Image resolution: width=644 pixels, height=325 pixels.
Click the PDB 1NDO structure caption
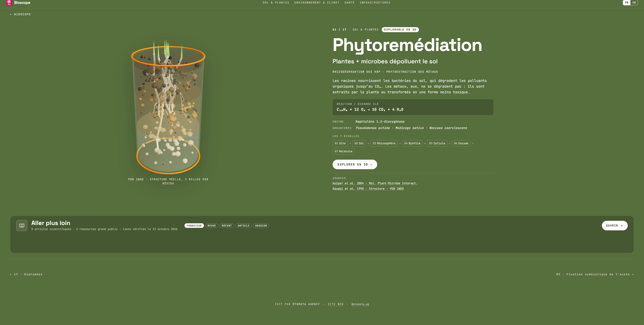pos(168,181)
